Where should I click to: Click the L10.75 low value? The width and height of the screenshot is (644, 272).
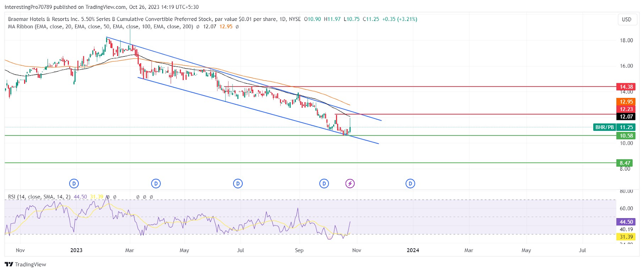coord(351,19)
